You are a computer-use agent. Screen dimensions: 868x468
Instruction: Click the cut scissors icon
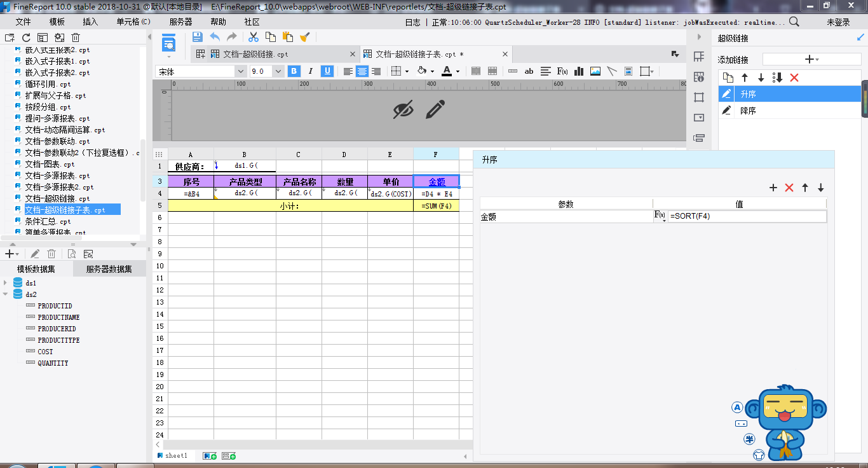pos(254,38)
